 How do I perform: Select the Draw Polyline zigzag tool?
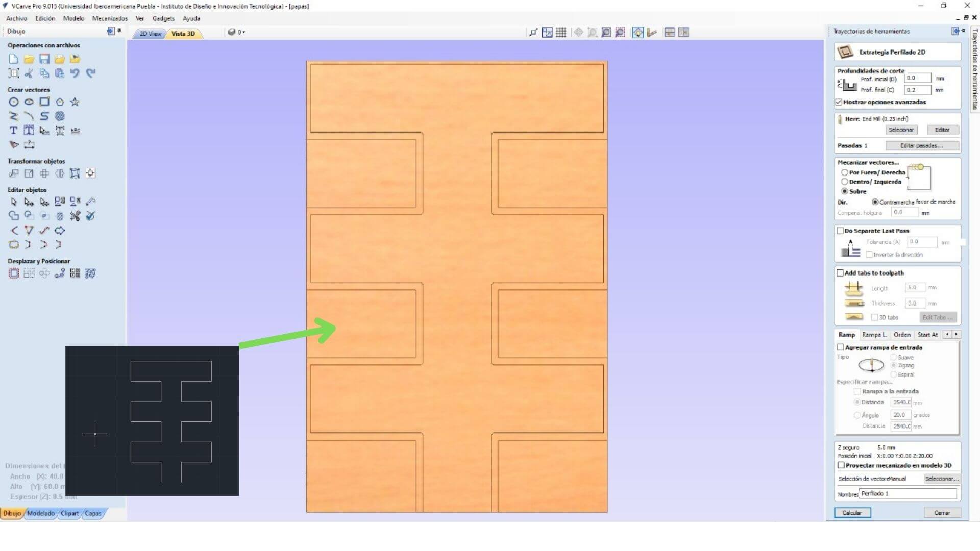coord(14,116)
